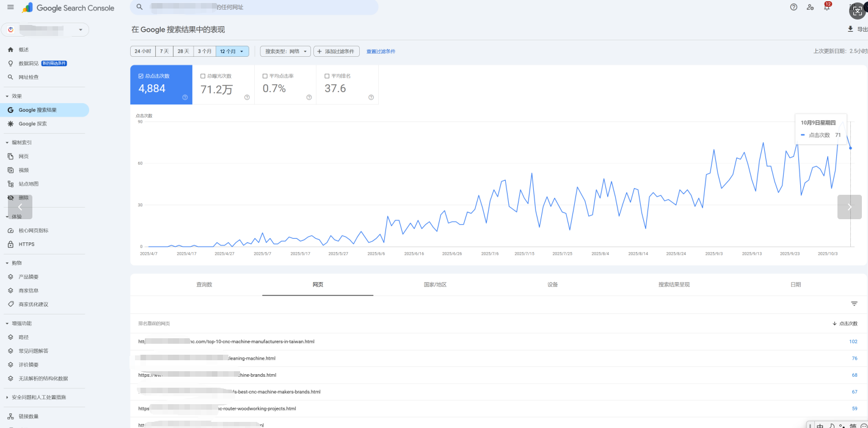Screen dimensions: 868x428
Task: Toggle the 总点击次数 metric checkbox
Action: (x=140, y=76)
